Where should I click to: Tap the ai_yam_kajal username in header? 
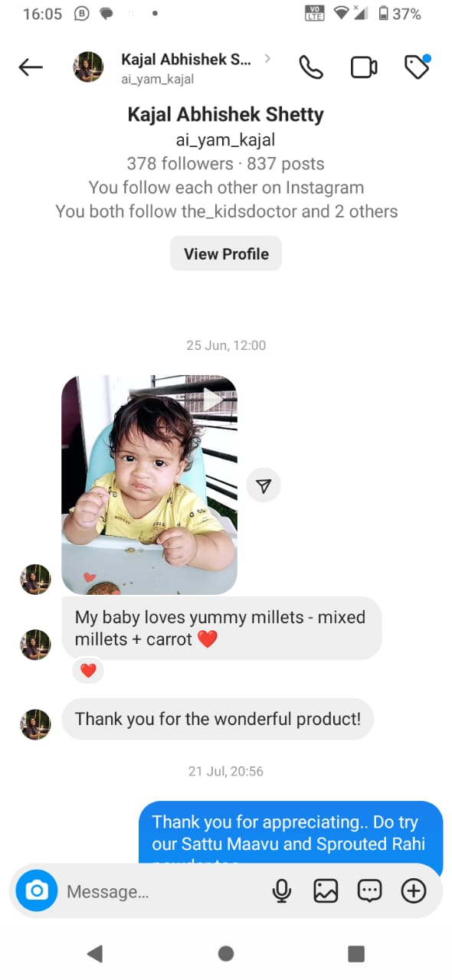click(x=157, y=79)
